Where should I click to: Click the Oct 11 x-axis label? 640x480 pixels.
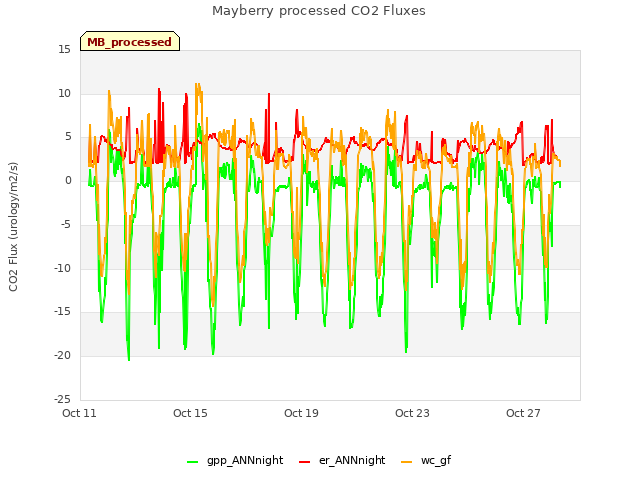pyautogui.click(x=79, y=413)
